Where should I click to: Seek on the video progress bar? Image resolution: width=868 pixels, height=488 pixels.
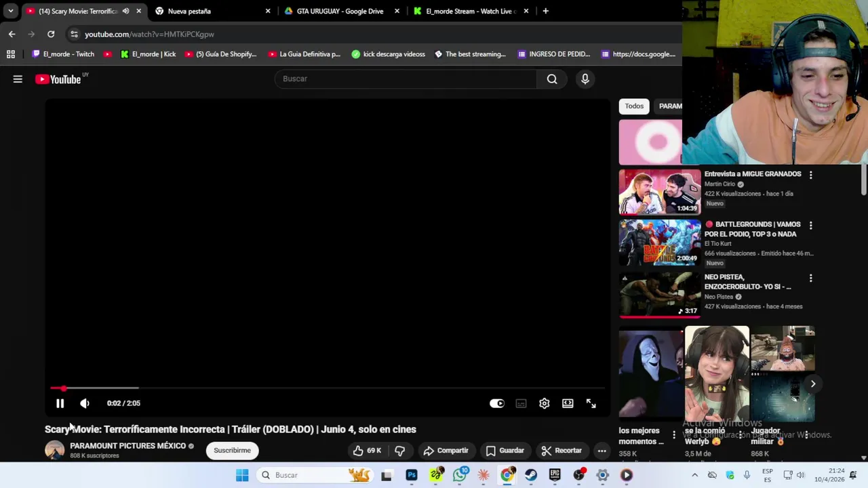328,388
